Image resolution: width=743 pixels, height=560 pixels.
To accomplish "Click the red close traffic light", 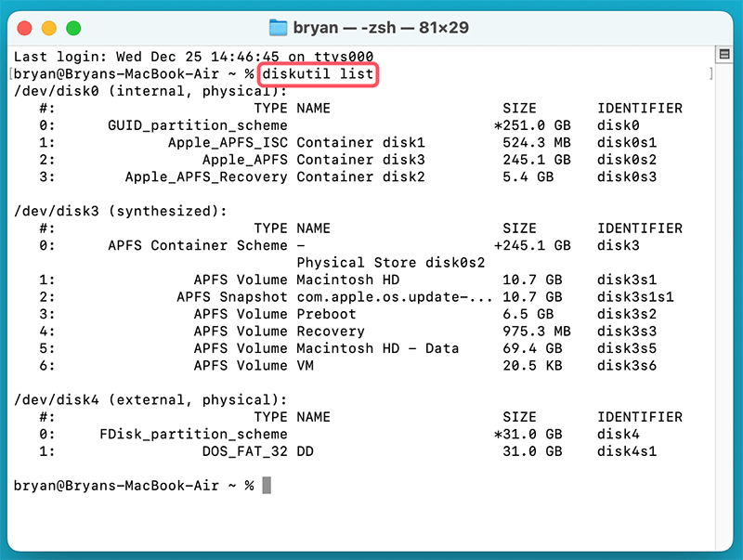I will (x=25, y=27).
